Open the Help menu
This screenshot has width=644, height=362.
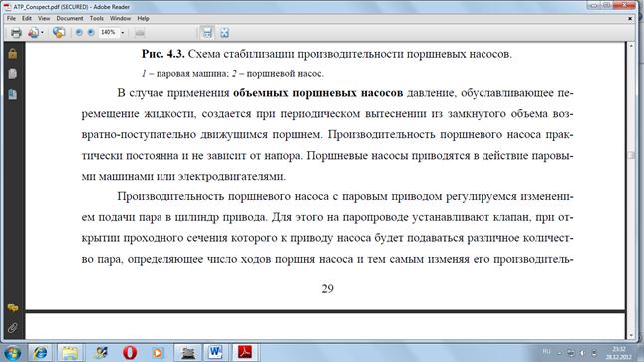pyautogui.click(x=143, y=19)
